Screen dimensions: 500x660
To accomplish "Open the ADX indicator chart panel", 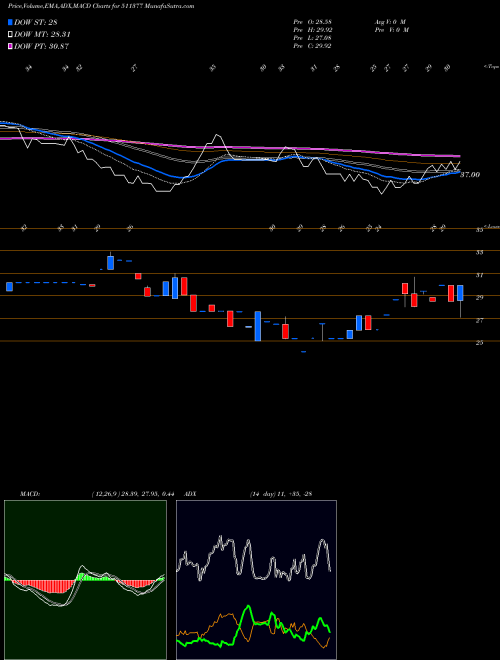I will tap(256, 580).
